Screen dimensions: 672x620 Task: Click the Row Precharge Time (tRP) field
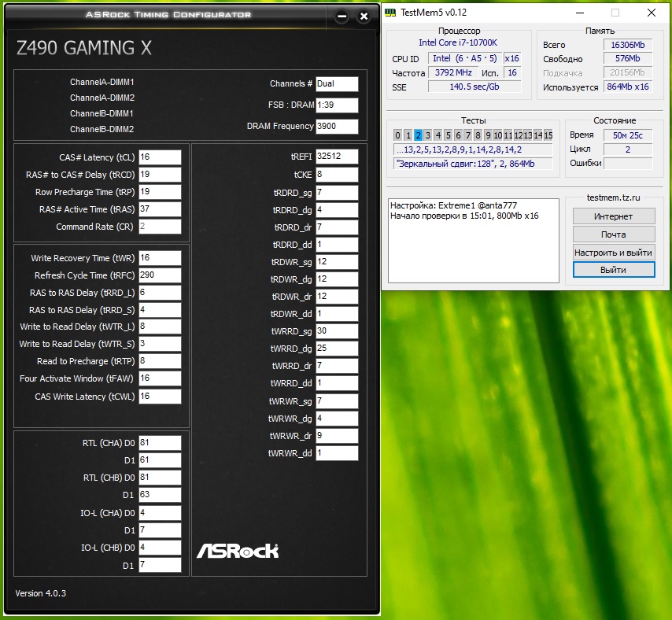tap(160, 191)
